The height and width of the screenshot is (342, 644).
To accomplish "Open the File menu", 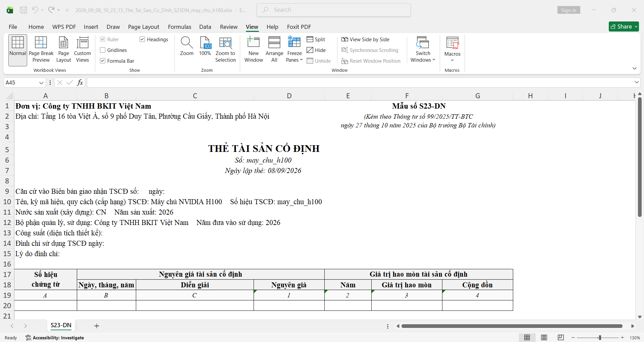I will (13, 27).
